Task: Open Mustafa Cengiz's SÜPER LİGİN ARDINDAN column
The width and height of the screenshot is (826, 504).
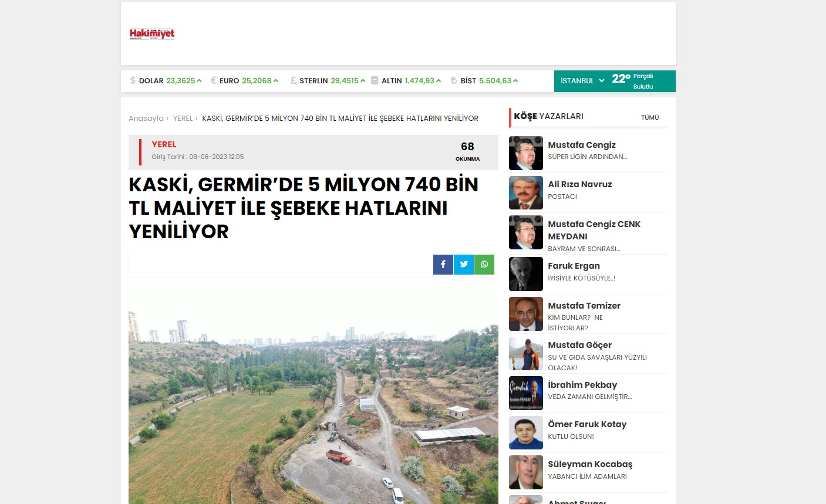Action: point(587,157)
